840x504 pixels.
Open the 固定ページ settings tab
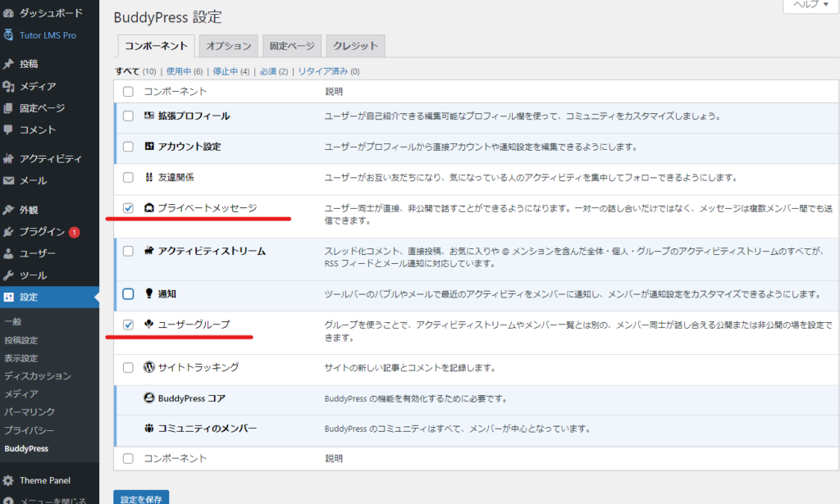(292, 46)
